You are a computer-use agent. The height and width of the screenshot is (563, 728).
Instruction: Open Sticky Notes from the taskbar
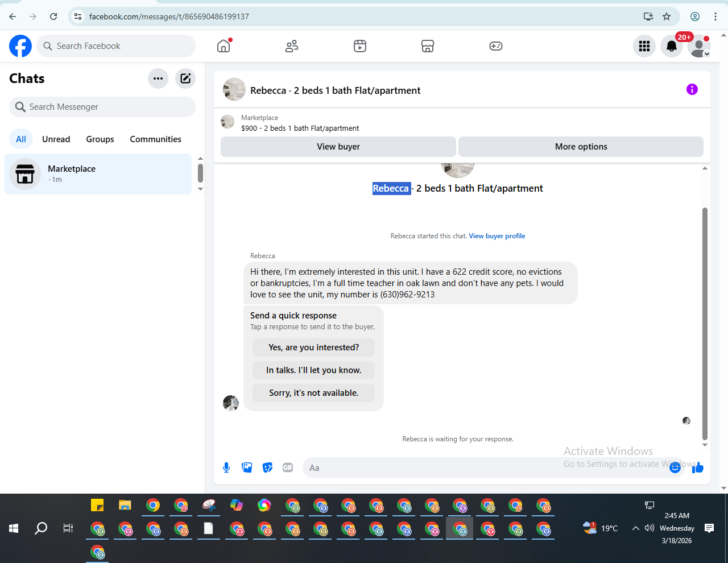point(97,505)
